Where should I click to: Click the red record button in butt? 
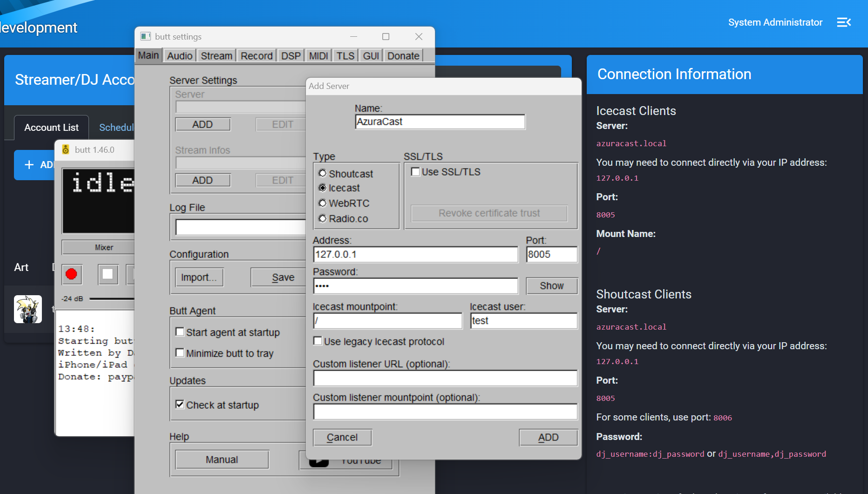click(72, 274)
